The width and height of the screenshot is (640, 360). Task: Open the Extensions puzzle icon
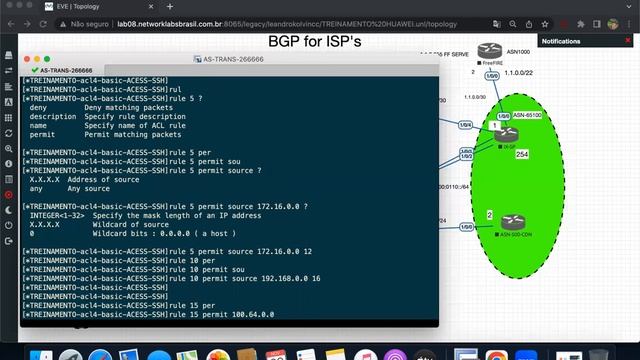pos(580,24)
